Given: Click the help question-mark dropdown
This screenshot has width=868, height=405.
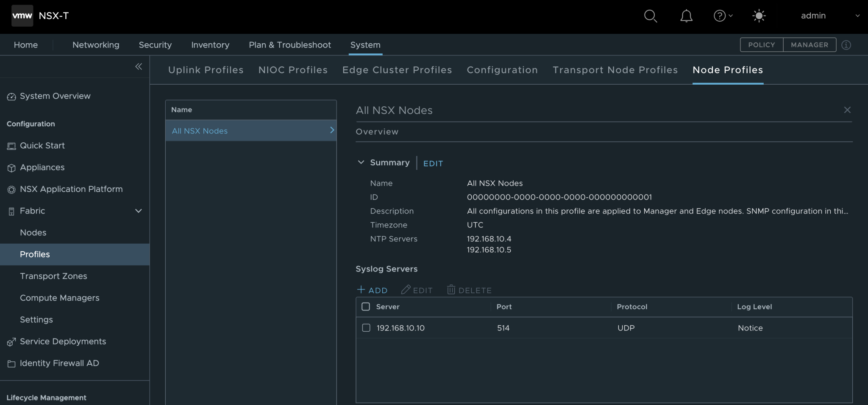Looking at the screenshot, I should (x=723, y=16).
